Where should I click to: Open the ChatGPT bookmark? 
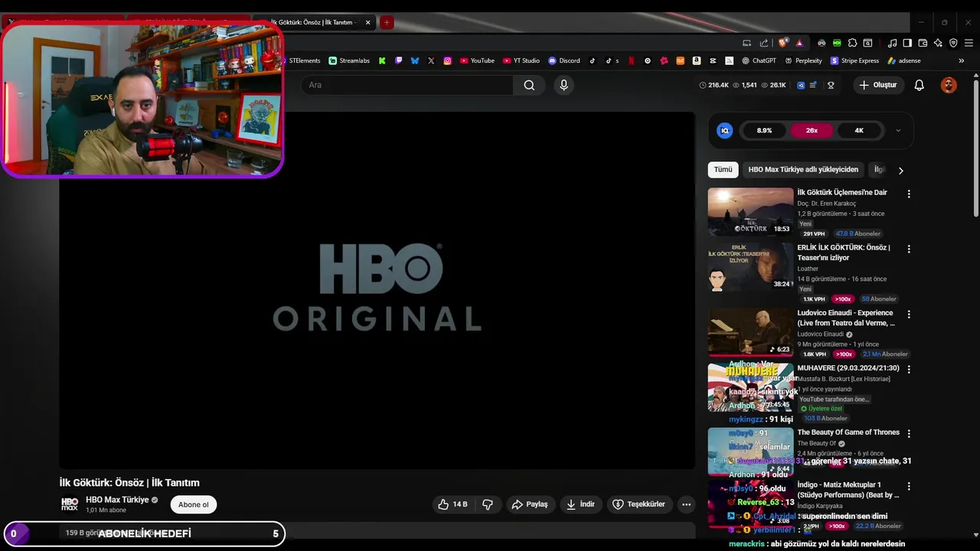point(759,60)
